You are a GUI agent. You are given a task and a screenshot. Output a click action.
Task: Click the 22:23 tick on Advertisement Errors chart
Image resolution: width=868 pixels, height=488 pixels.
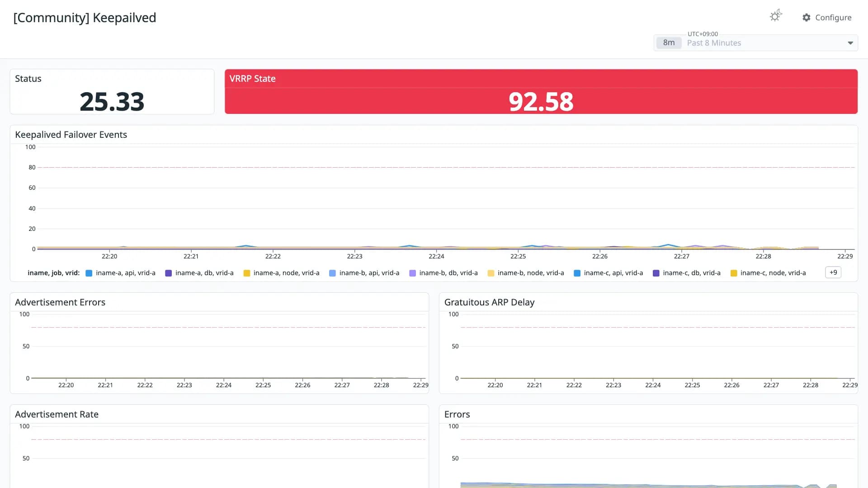coord(184,385)
